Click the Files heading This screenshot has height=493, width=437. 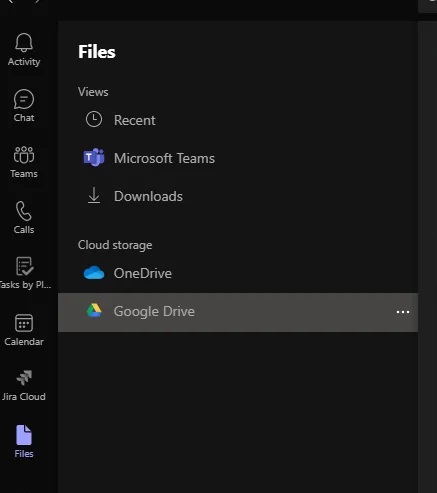(x=97, y=52)
